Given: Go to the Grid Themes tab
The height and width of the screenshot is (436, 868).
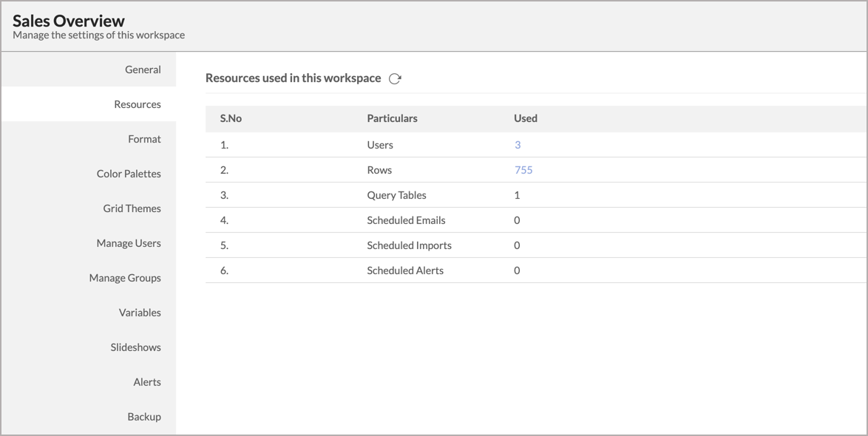Looking at the screenshot, I should 132,208.
